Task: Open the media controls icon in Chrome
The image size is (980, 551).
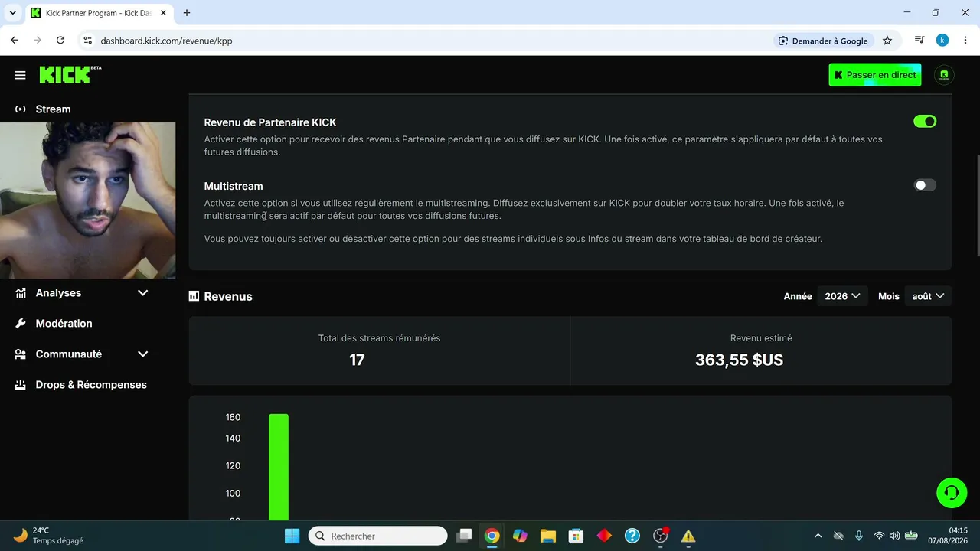Action: point(920,41)
